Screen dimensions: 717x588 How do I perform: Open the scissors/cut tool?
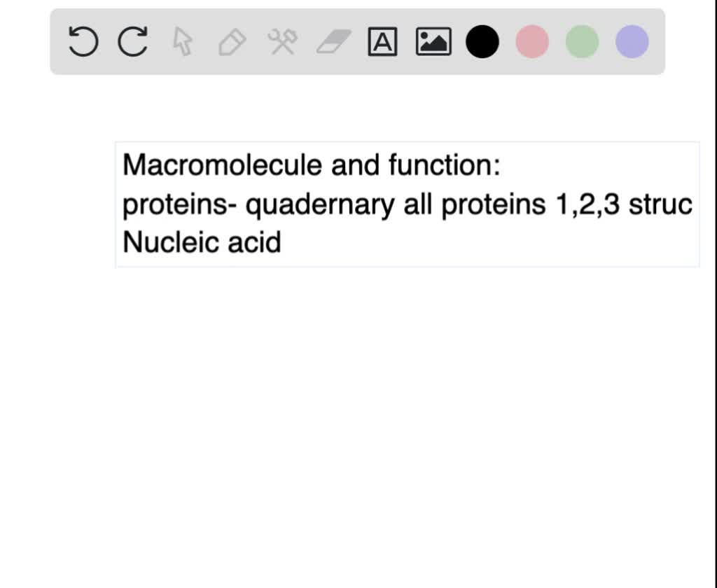coord(281,41)
